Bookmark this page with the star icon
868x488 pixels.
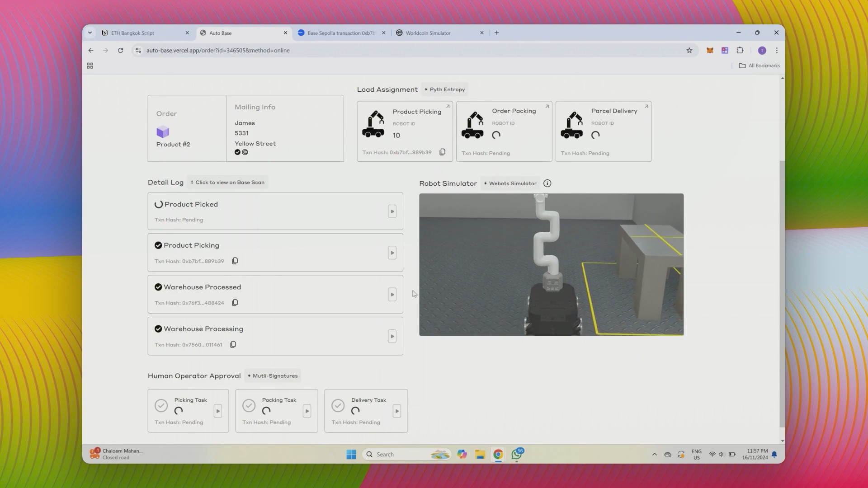689,51
